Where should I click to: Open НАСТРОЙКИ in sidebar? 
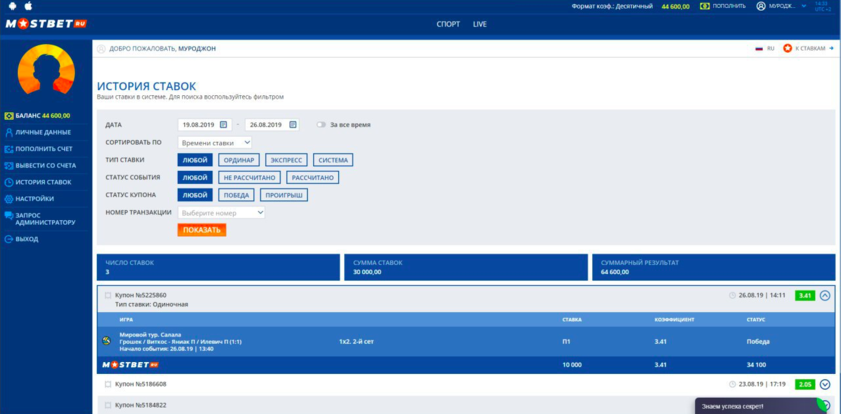click(x=29, y=198)
